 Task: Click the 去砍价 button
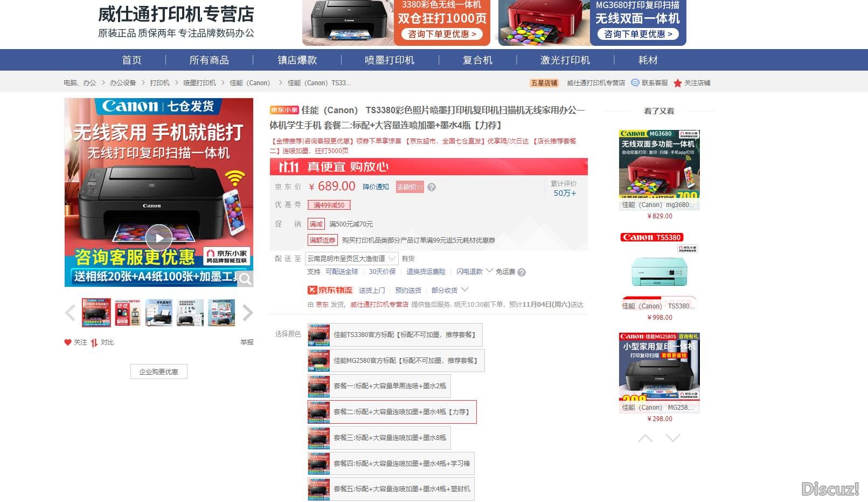[x=410, y=187]
